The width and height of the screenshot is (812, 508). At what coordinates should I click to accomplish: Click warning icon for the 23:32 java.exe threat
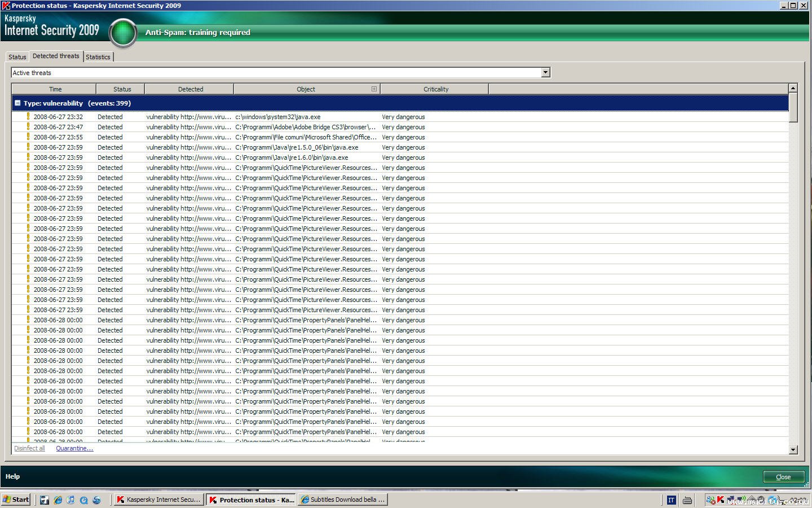coord(28,117)
